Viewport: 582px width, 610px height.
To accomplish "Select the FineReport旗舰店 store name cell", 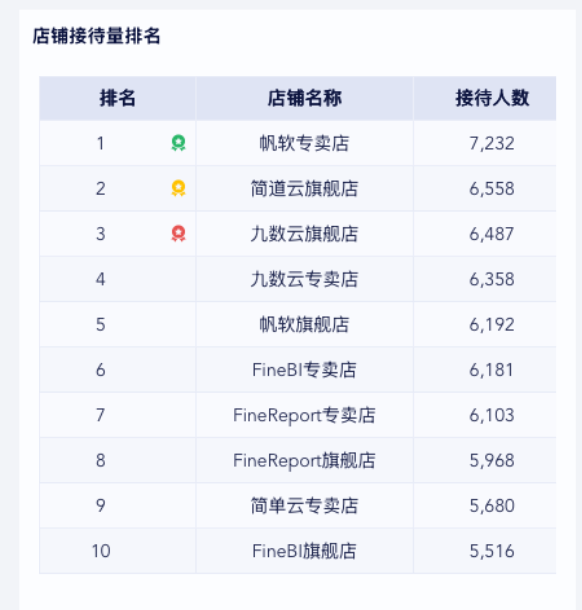I will [x=305, y=460].
